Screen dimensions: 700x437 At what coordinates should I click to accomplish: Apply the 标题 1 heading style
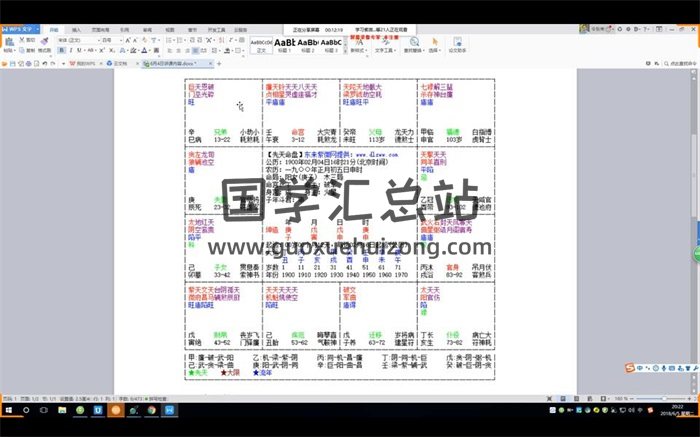click(284, 45)
